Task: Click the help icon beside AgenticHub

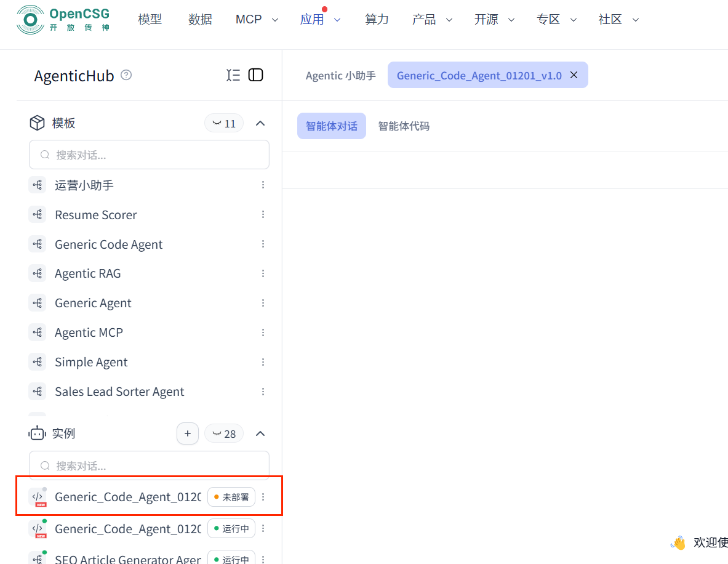Action: coord(126,75)
